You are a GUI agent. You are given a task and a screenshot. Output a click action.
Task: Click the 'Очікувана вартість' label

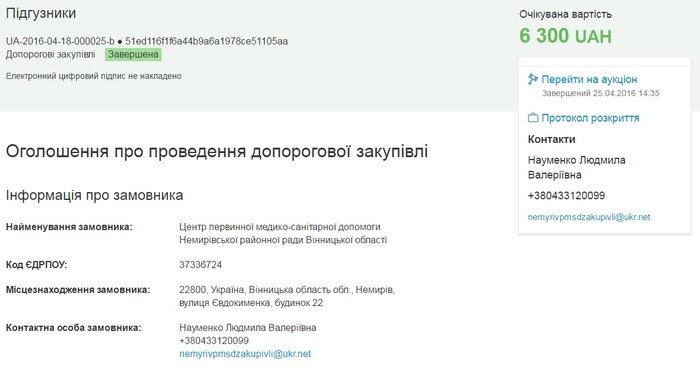click(565, 14)
